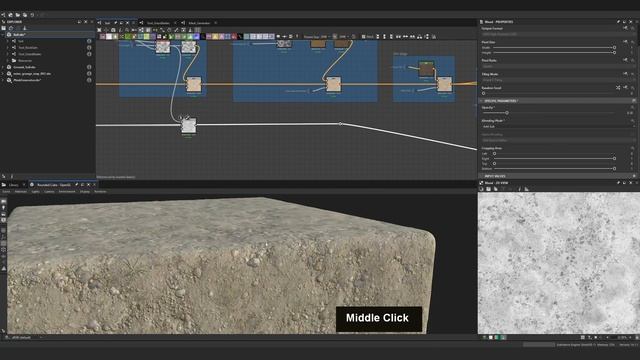Click the Save all icon in main toolbar
This screenshot has height=360, width=640.
point(25,15)
